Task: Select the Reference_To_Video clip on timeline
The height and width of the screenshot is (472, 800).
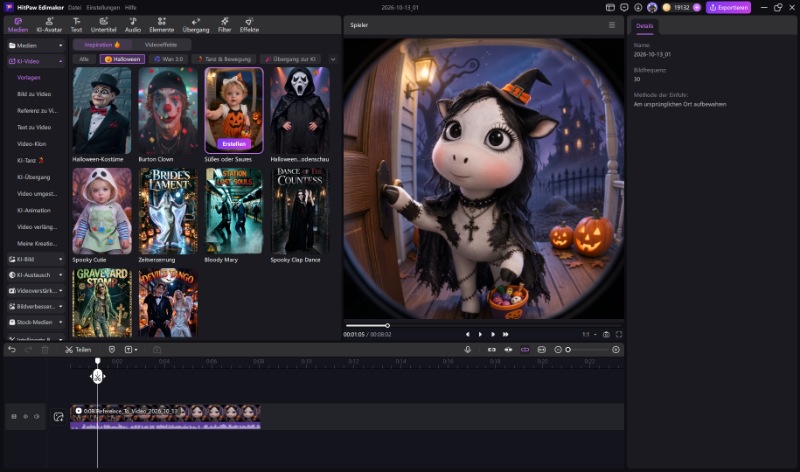Action: [x=165, y=417]
